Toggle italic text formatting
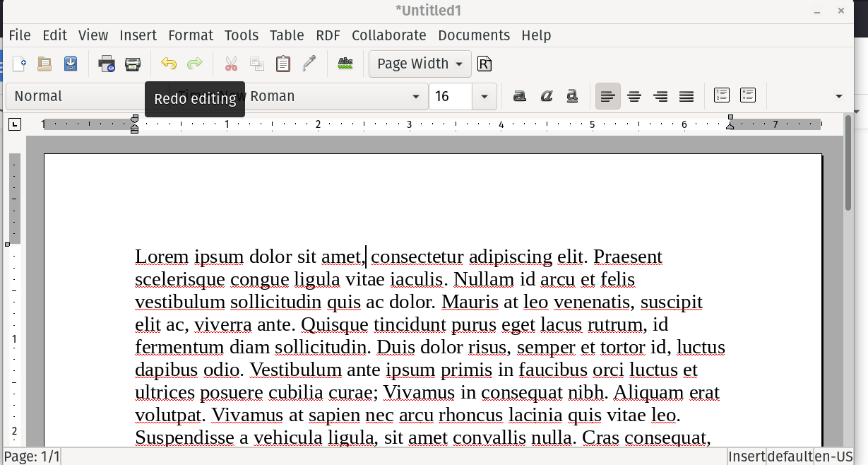The height and width of the screenshot is (465, 868). tap(546, 97)
